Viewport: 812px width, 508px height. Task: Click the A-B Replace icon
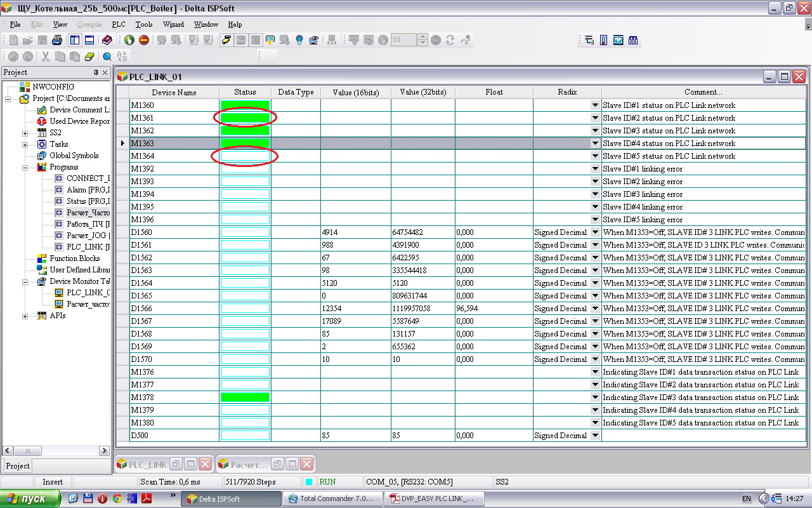pos(122,57)
